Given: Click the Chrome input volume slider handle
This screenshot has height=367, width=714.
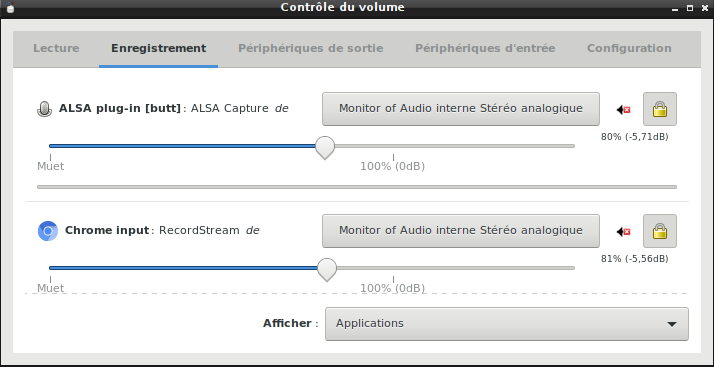Looking at the screenshot, I should [327, 269].
